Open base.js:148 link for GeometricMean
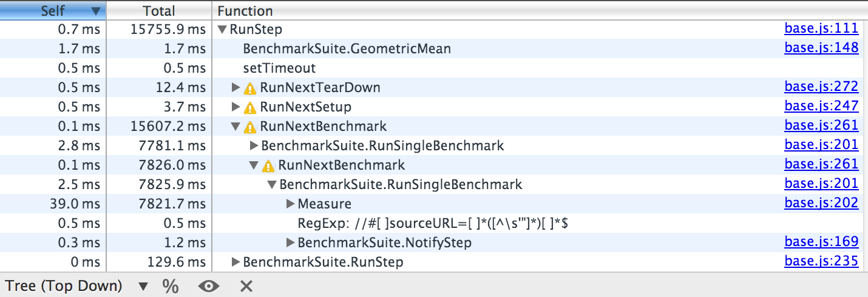Screen dimensions: 868x297 point(821,48)
